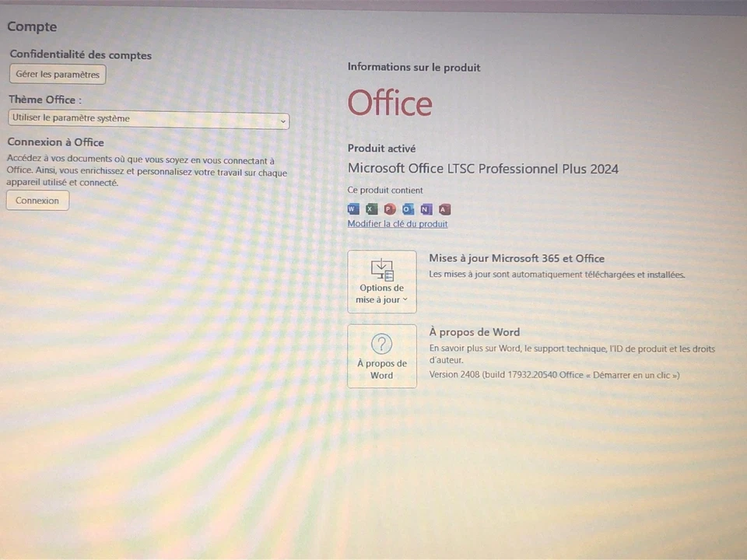The image size is (747, 560).
Task: Click the Options de mise à jour update icon
Action: [381, 268]
